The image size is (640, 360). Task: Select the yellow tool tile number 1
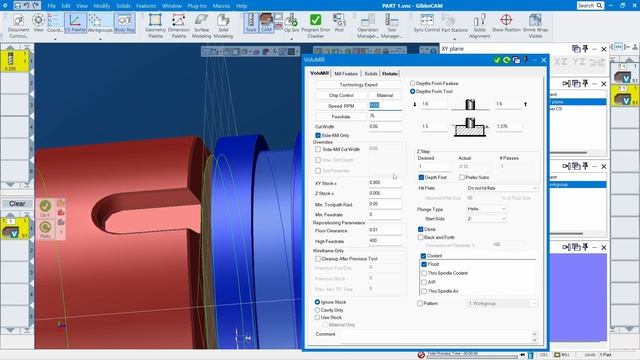(15, 61)
